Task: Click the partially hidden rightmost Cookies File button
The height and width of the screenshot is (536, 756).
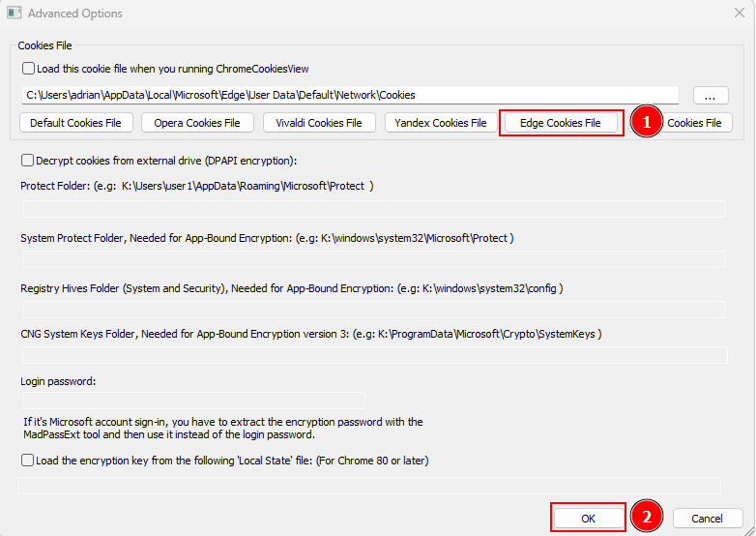Action: pyautogui.click(x=694, y=123)
